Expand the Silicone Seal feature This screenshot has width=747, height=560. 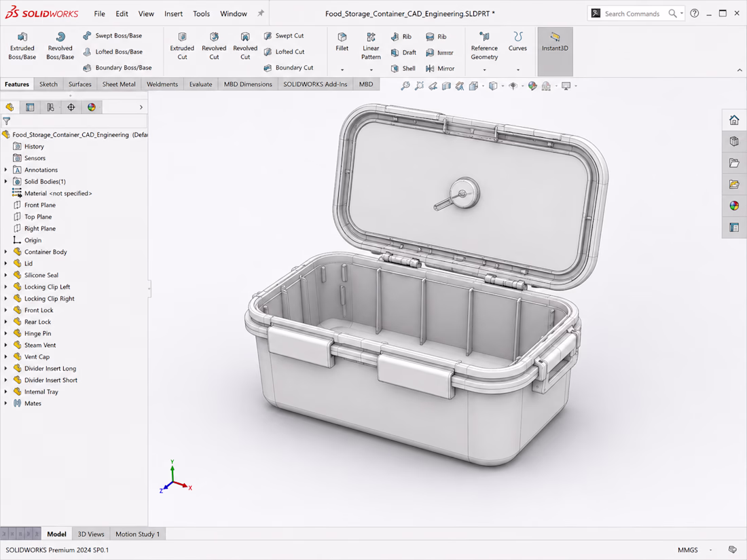coord(5,275)
